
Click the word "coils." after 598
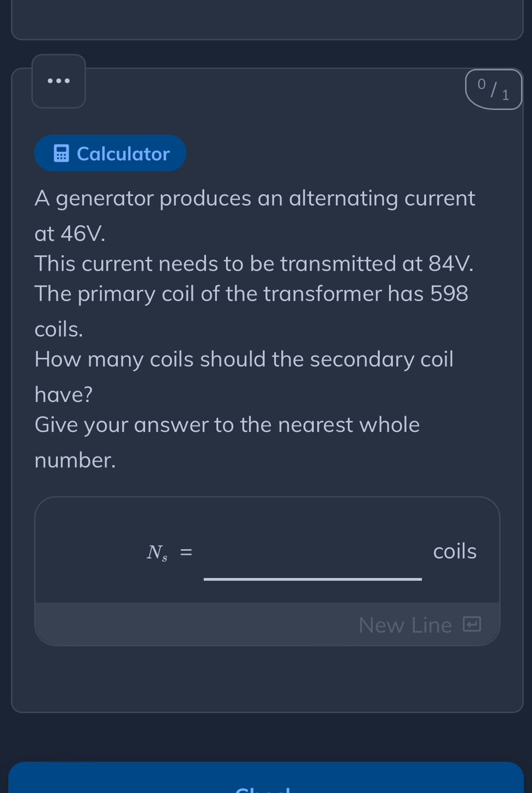tap(59, 329)
